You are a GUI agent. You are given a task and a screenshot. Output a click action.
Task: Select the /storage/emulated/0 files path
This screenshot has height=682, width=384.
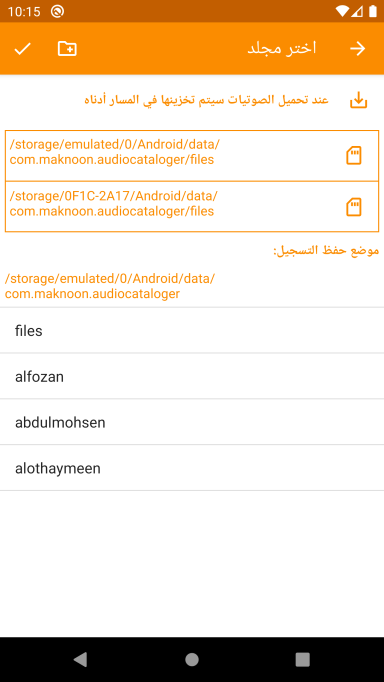(x=192, y=156)
